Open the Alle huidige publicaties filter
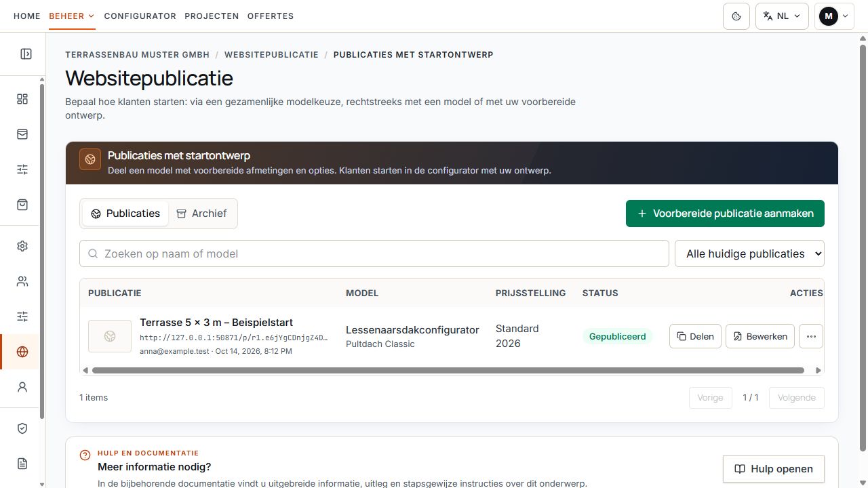The image size is (868, 488). click(749, 253)
